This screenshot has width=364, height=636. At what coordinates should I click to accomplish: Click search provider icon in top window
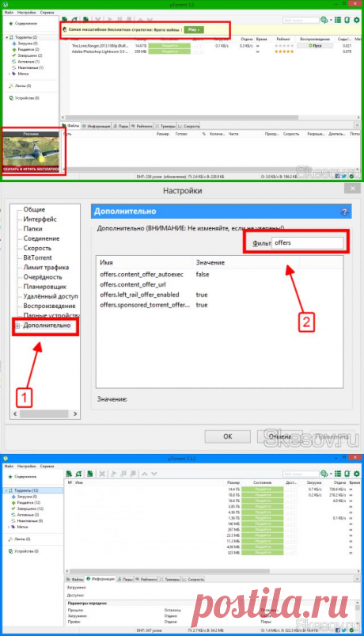(324, 20)
